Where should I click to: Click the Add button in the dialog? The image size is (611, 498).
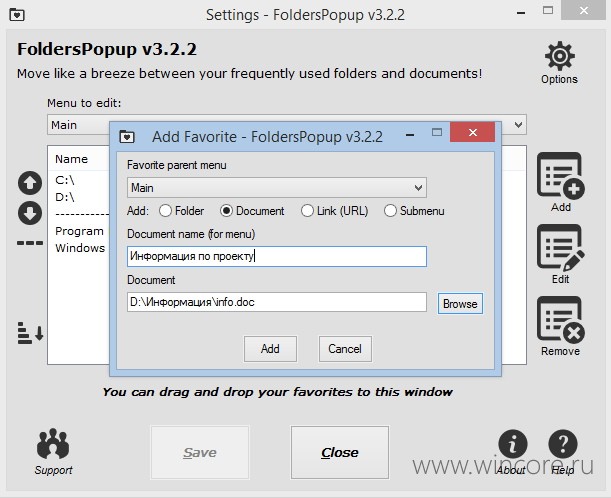tap(270, 349)
